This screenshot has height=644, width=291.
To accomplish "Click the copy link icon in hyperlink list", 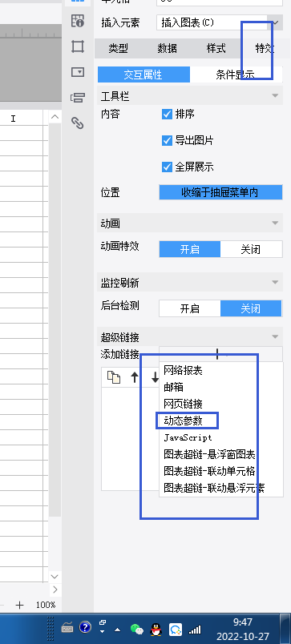I will [114, 377].
